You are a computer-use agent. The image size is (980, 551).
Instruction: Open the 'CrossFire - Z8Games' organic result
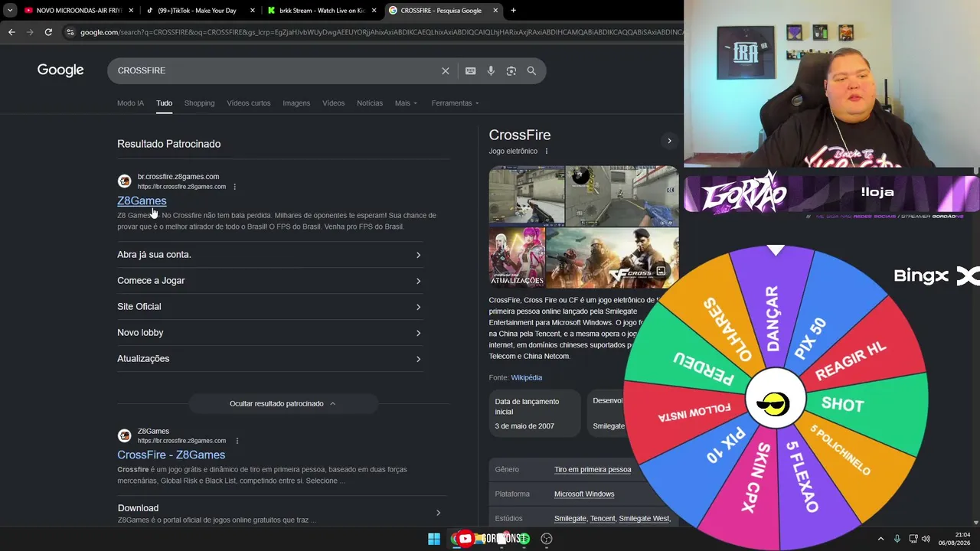171,455
